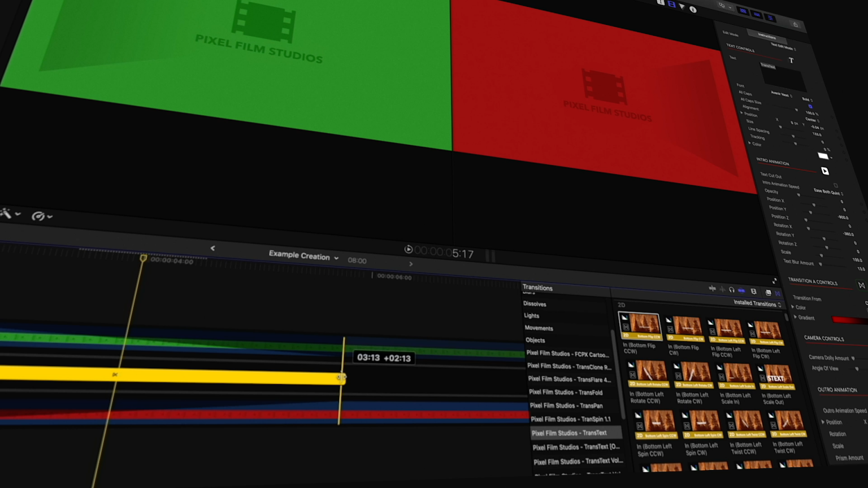Toggle snapping in timeline toolbar
Screen dimensions: 868x488
741,290
